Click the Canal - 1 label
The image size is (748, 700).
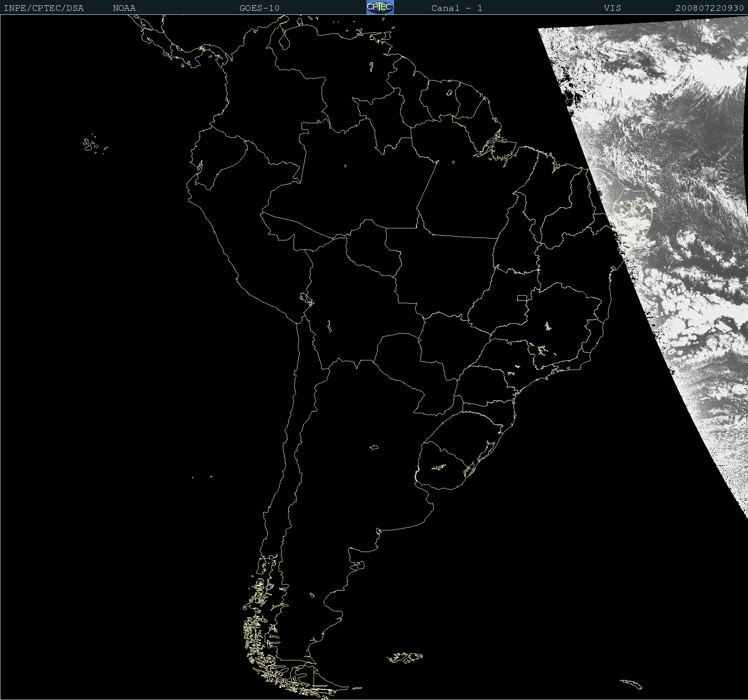pos(457,8)
